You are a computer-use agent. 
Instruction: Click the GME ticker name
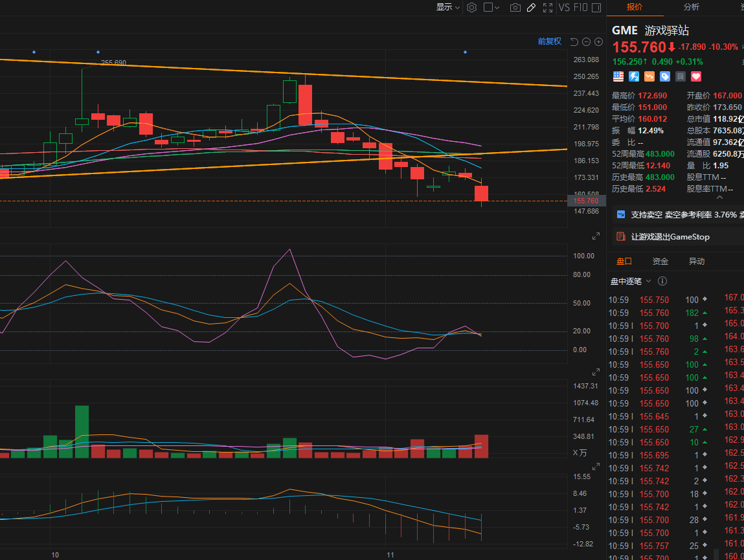(624, 30)
